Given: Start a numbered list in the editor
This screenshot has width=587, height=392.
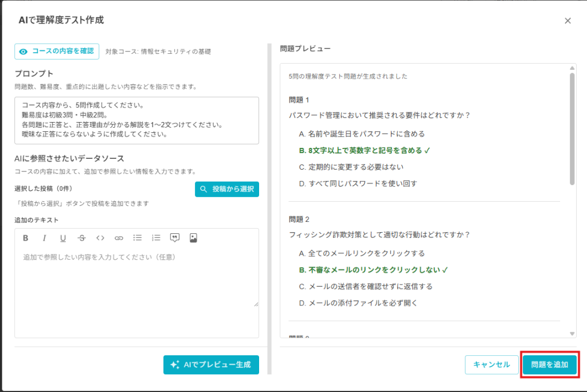Looking at the screenshot, I should (156, 238).
